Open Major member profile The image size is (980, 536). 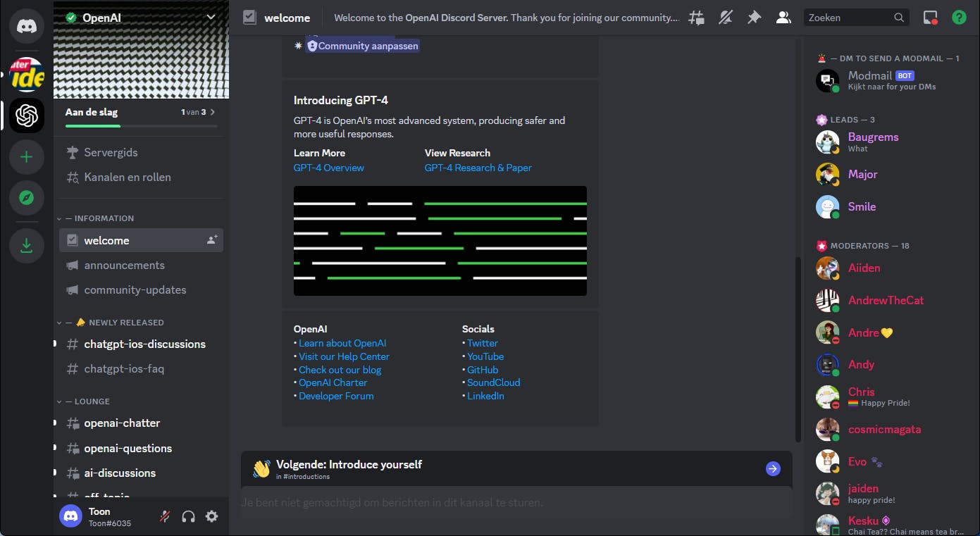click(891, 174)
